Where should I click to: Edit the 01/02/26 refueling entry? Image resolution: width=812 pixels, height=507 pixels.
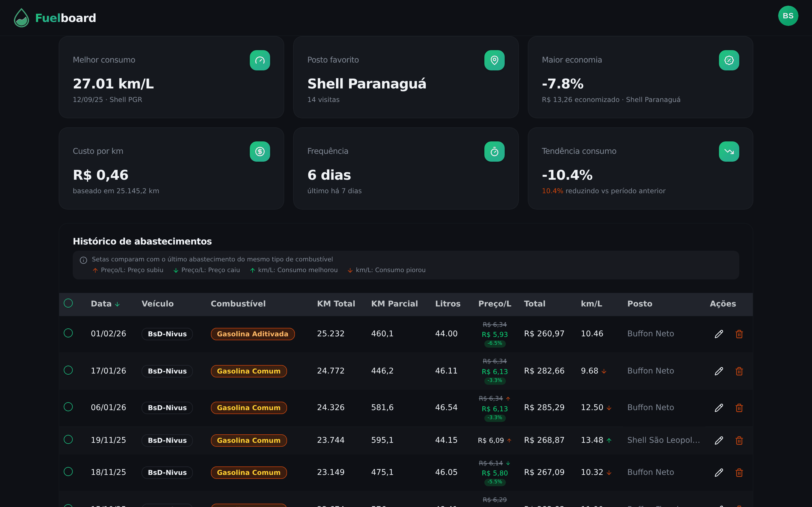pos(718,334)
